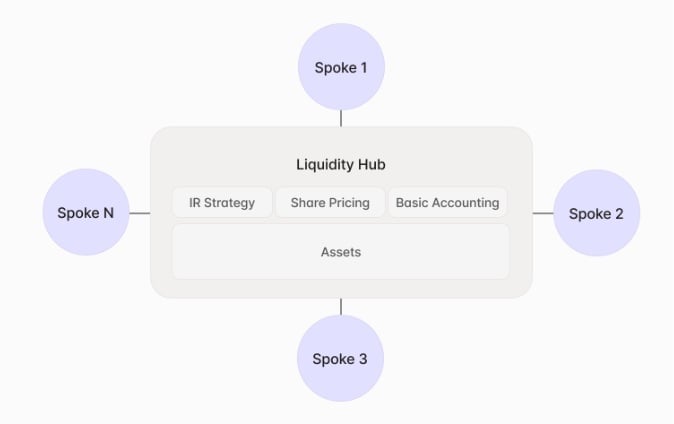674x424 pixels.
Task: Select the Share Pricing box
Action: tap(330, 202)
